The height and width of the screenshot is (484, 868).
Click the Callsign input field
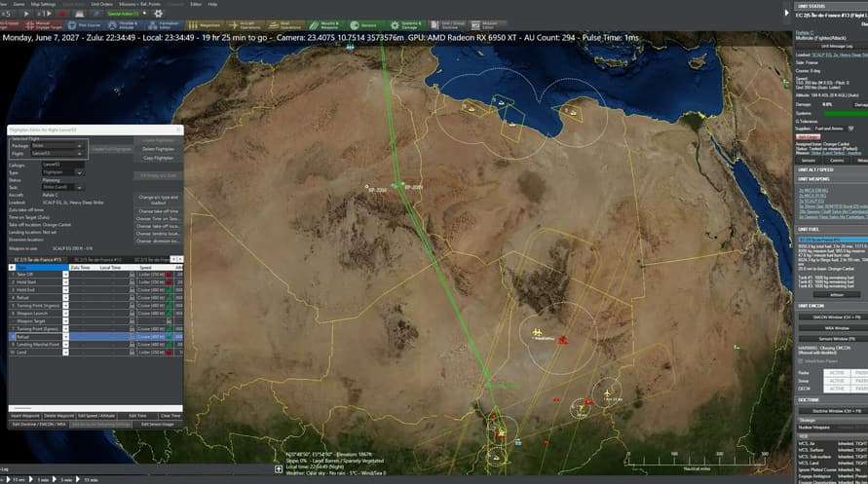click(62, 165)
